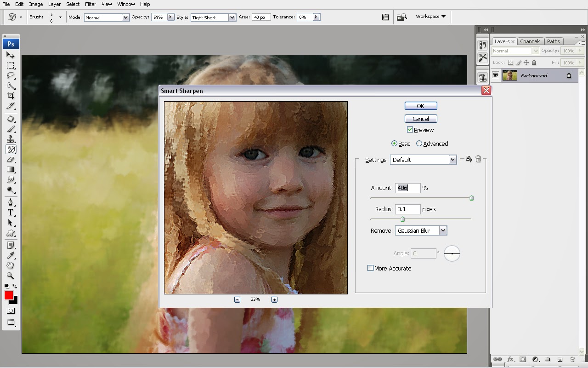The width and height of the screenshot is (588, 368).
Task: Open the Style Tight Short dropdown
Action: click(232, 17)
